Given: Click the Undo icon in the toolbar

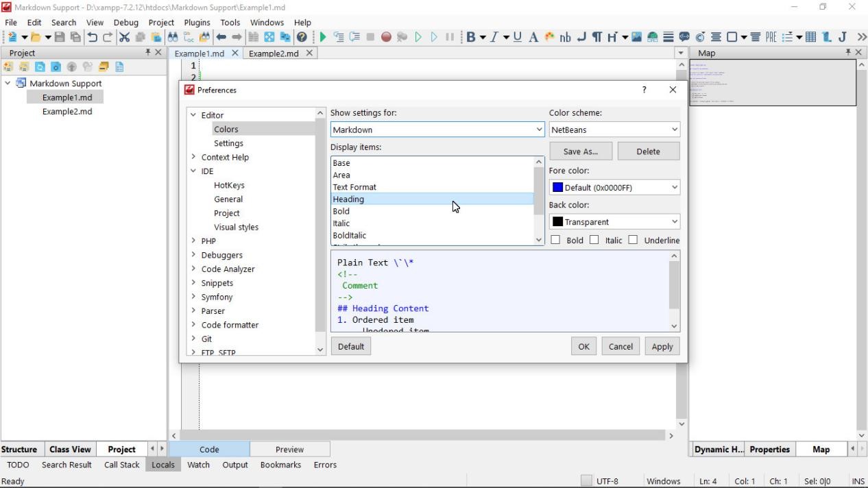Looking at the screenshot, I should (x=92, y=37).
